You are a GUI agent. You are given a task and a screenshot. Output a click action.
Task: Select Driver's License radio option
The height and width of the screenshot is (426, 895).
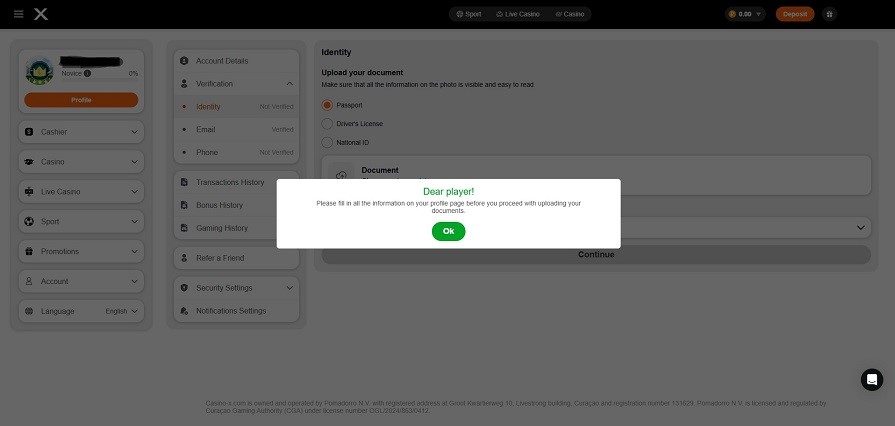coord(327,124)
